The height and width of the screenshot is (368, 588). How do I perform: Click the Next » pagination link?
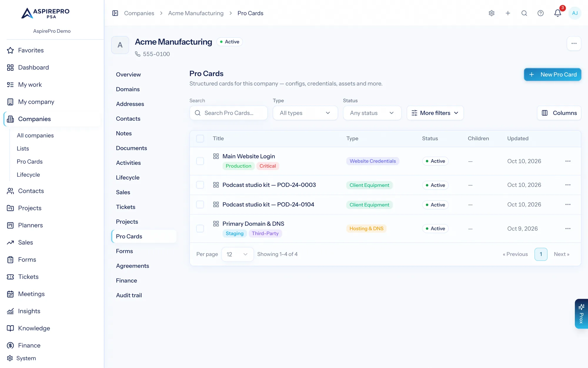tap(562, 254)
